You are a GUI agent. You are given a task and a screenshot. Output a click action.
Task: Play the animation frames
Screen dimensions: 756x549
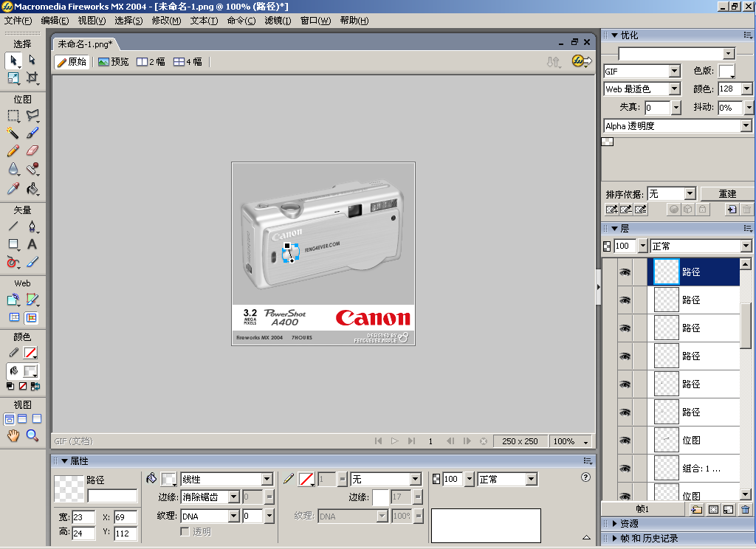(394, 441)
